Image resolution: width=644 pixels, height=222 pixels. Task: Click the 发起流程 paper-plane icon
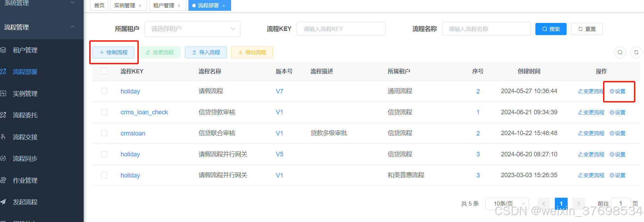tap(3, 202)
